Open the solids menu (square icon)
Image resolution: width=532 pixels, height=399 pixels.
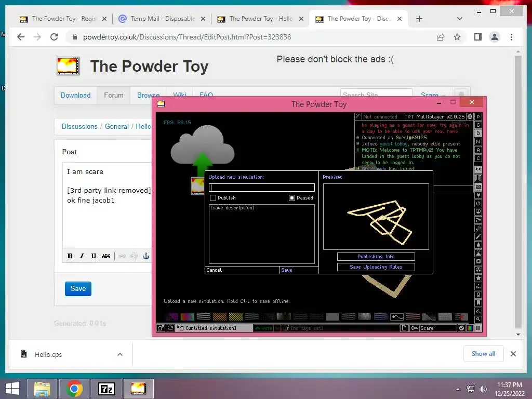478,262
